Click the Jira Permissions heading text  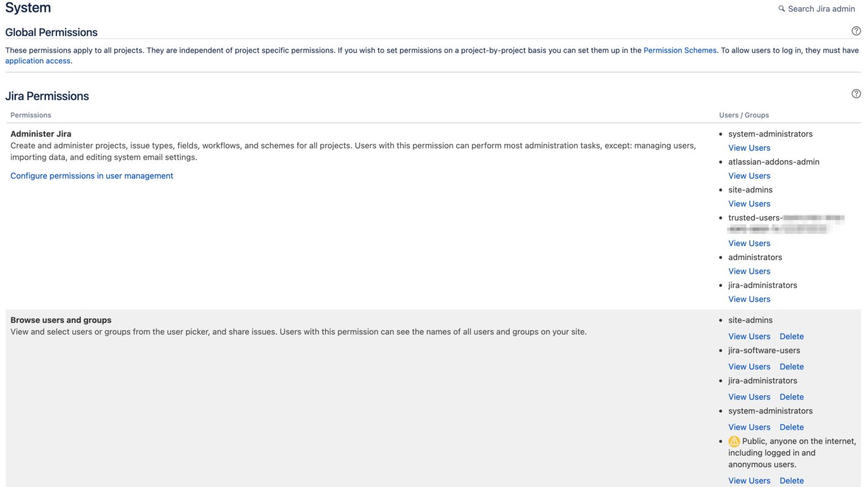click(47, 96)
